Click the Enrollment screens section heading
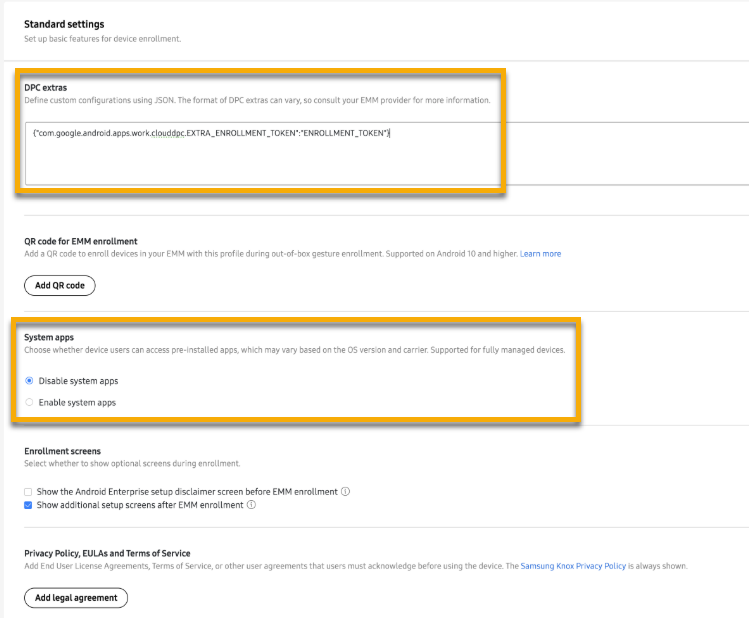This screenshot has width=749, height=618. [62, 452]
